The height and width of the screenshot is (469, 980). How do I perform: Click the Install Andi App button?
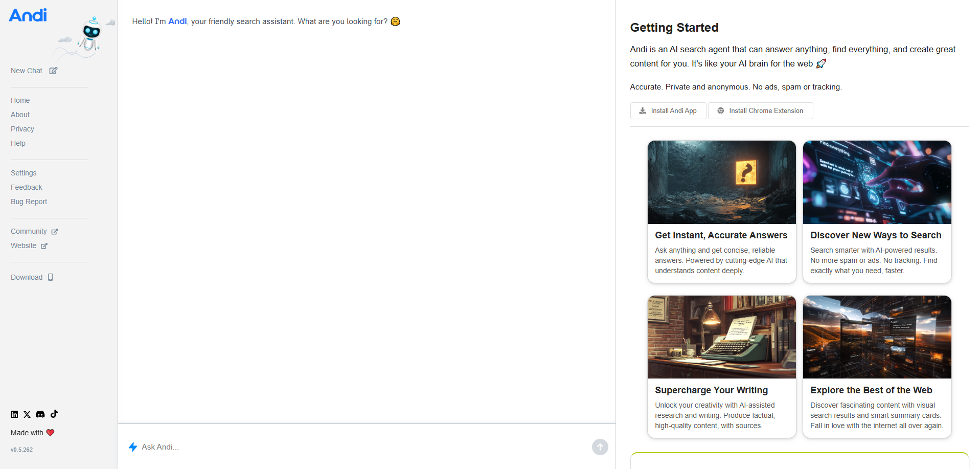click(x=668, y=110)
